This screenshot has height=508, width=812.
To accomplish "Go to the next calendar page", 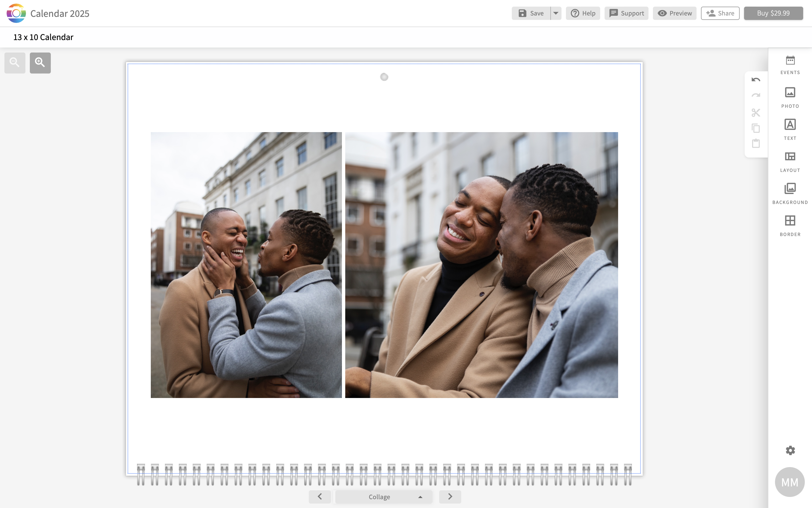I will [450, 497].
